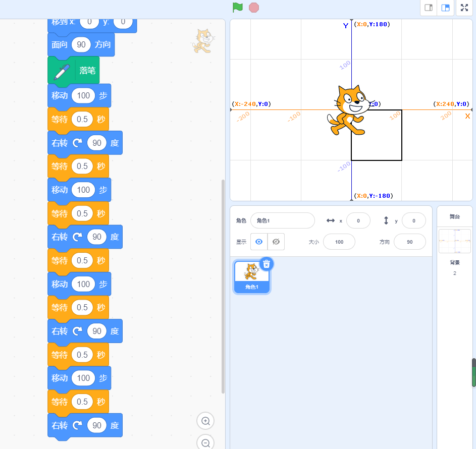The height and width of the screenshot is (449, 476).
Task: Show the sprite with eye icon
Action: pos(259,242)
